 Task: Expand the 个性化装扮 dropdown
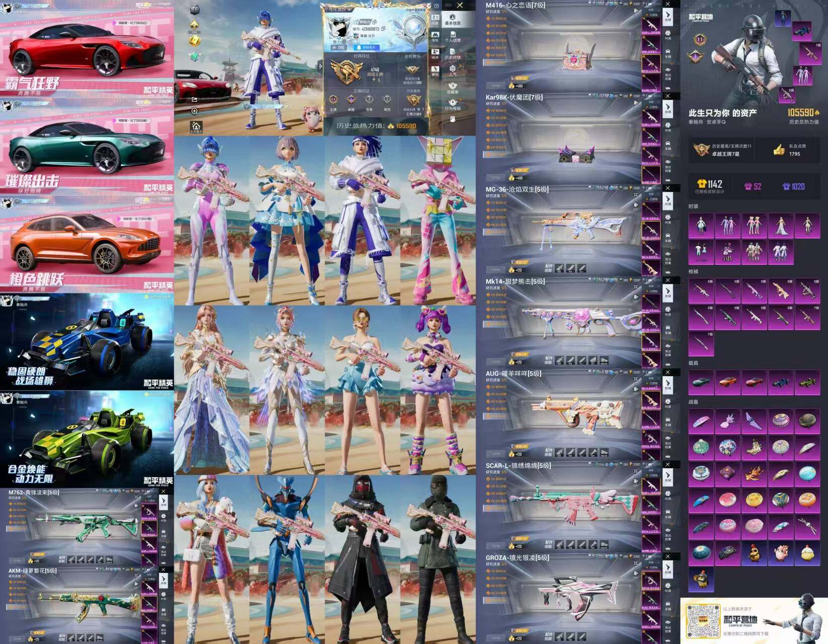point(338,9)
